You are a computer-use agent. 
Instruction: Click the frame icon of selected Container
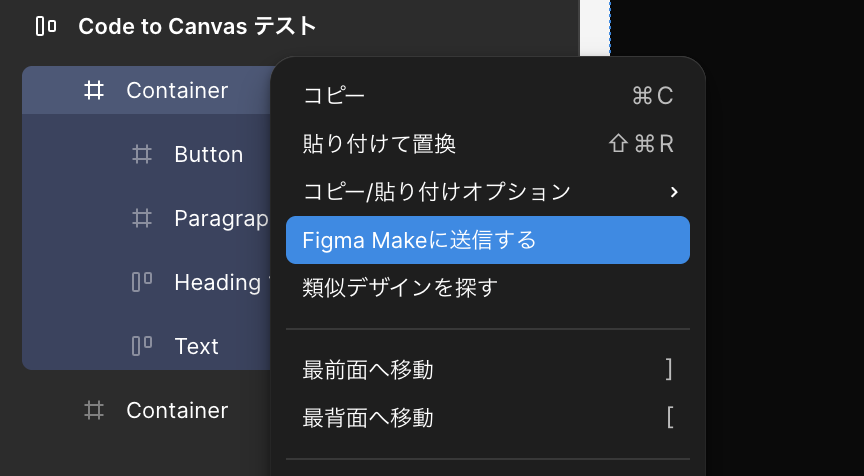click(x=93, y=91)
